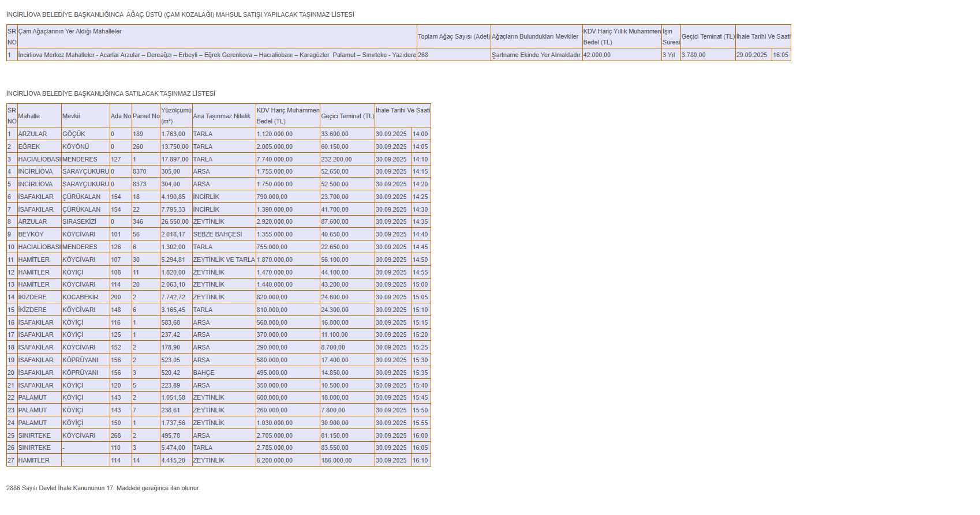Select the 16:10 tender time cell
The image size is (980, 515).
coord(420,461)
